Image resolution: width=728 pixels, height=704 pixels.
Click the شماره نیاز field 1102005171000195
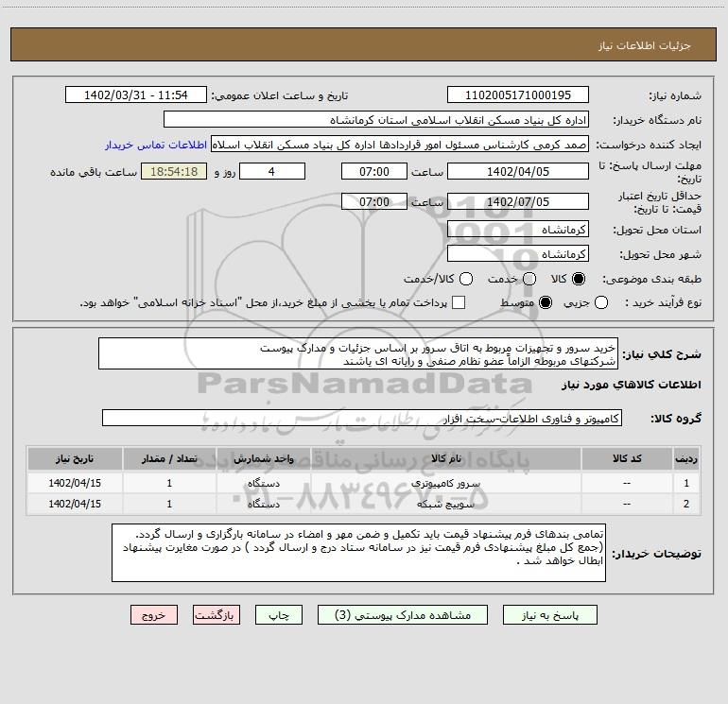pyautogui.click(x=518, y=95)
